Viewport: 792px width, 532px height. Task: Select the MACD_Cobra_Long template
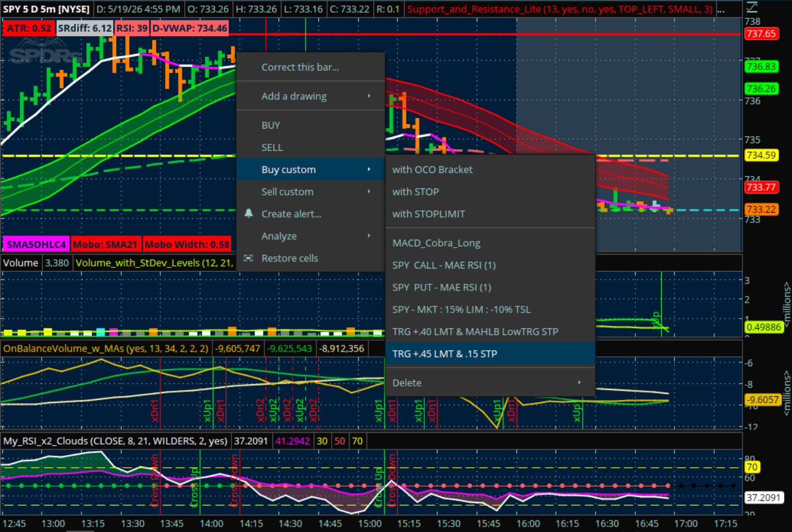coord(490,243)
